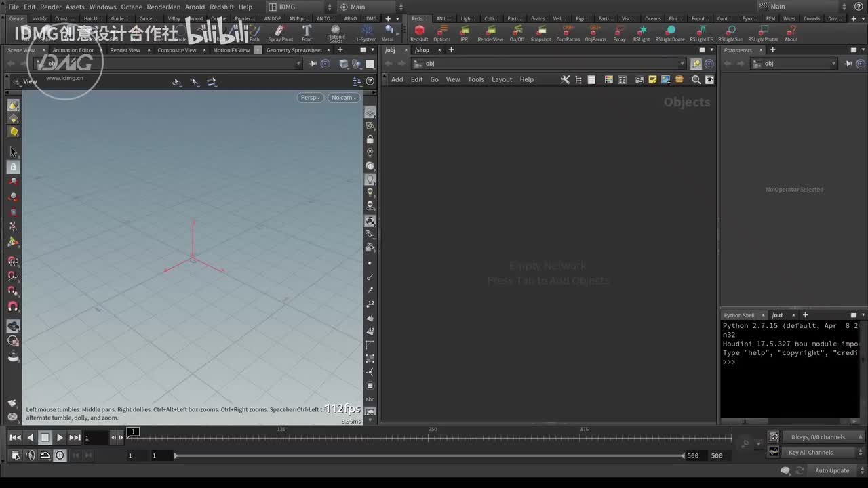
Task: Toggle audio scrub speaker button
Action: [x=31, y=455]
